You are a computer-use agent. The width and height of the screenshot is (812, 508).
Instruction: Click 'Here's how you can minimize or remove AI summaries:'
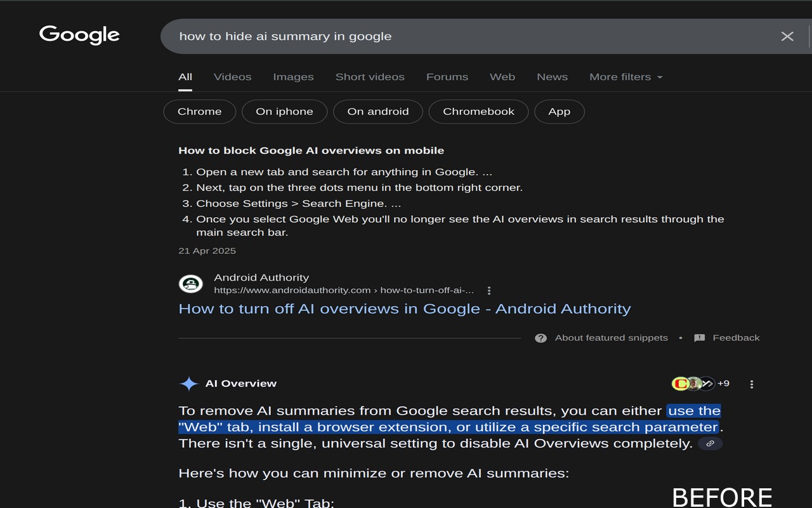tap(374, 473)
